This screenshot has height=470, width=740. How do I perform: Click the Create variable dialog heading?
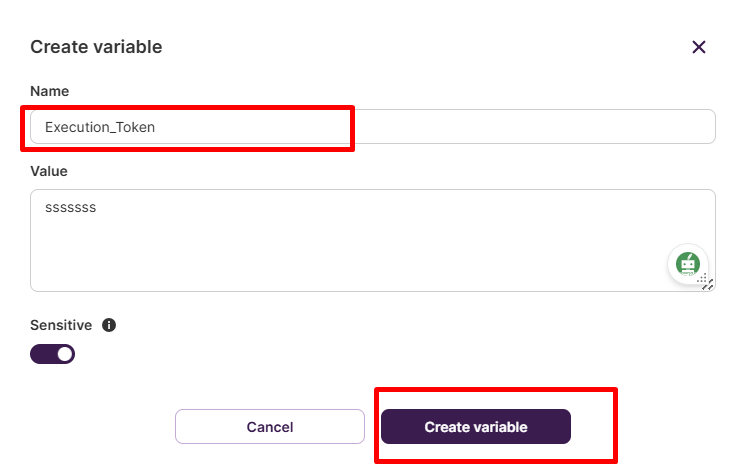pos(96,47)
